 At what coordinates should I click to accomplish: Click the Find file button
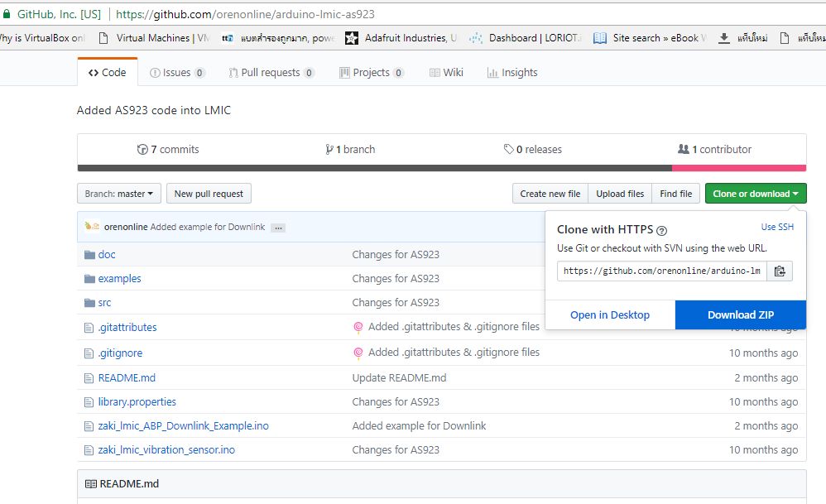676,194
